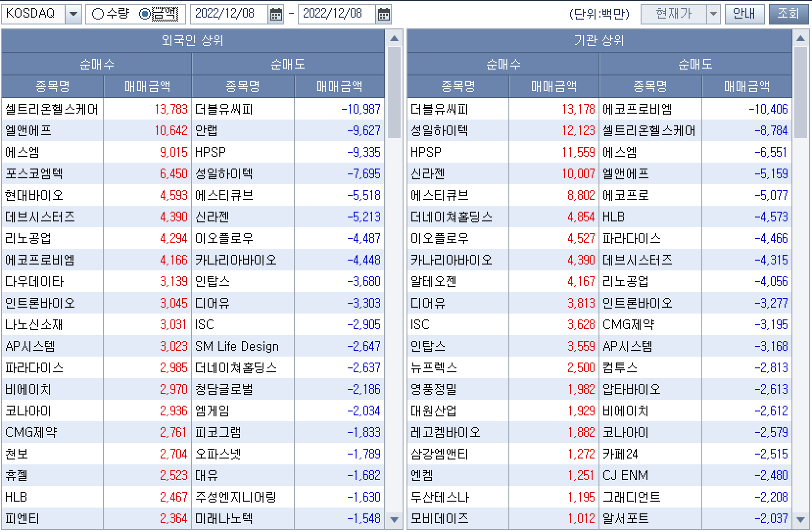The height and width of the screenshot is (532, 812).
Task: Select 그래디언트 row
Action: point(650,497)
